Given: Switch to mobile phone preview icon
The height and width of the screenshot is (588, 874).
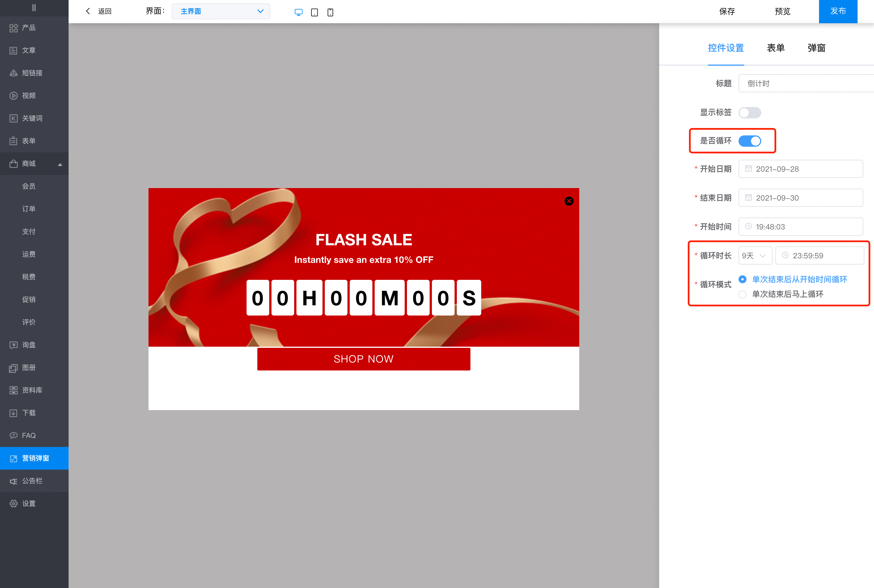Looking at the screenshot, I should (x=330, y=12).
